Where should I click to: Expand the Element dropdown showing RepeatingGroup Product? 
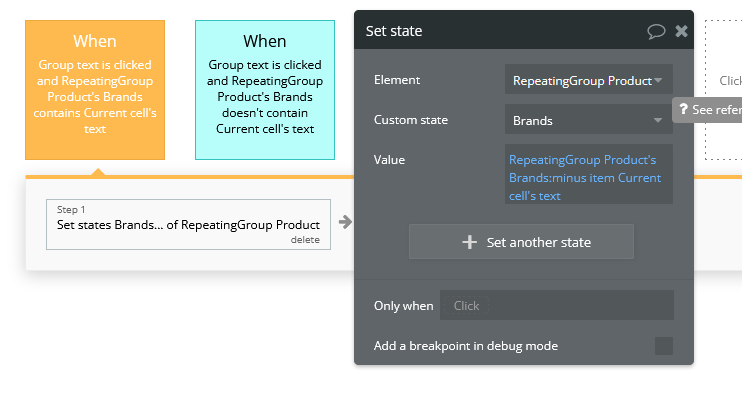pos(588,80)
